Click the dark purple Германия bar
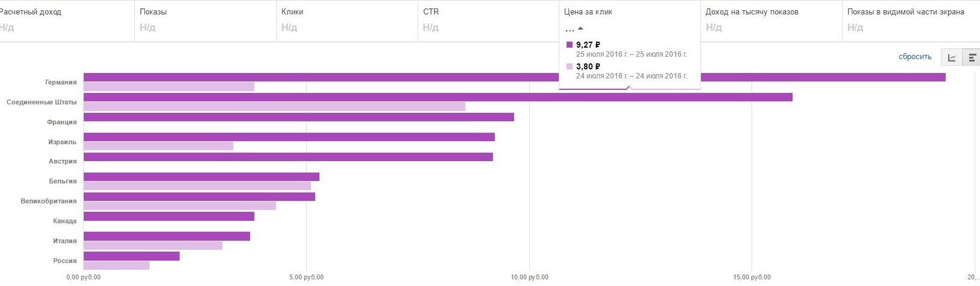The image size is (980, 286). pyautogui.click(x=301, y=77)
